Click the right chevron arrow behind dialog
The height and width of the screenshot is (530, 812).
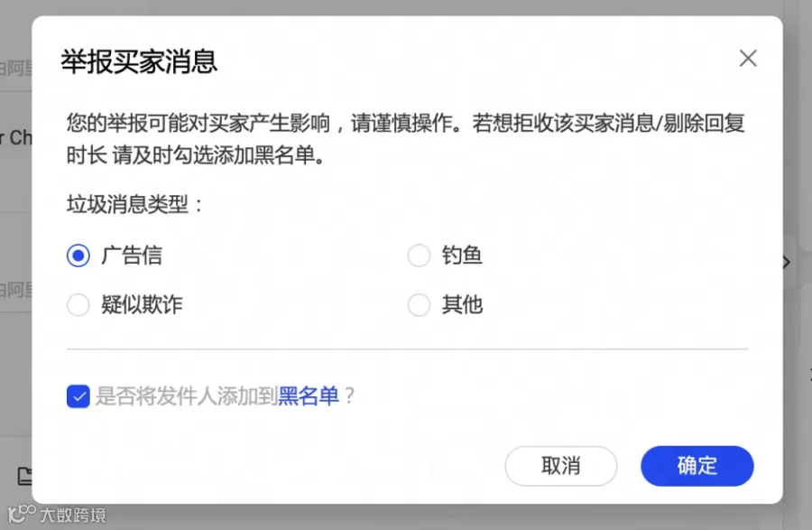pyautogui.click(x=787, y=262)
